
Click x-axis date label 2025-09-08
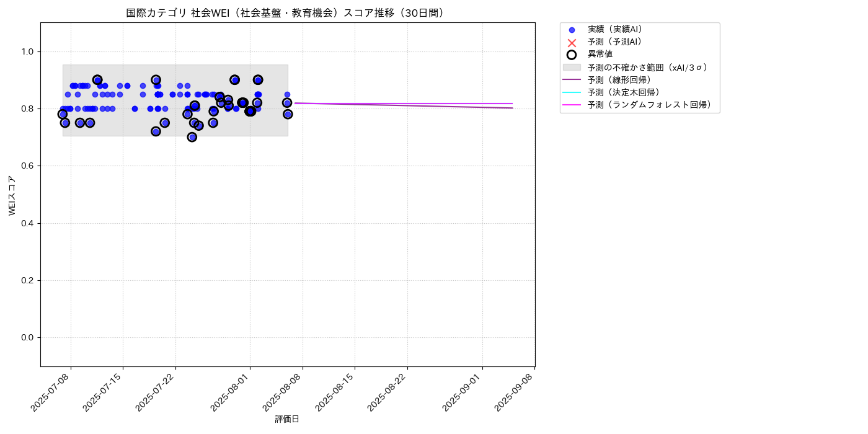tap(515, 392)
